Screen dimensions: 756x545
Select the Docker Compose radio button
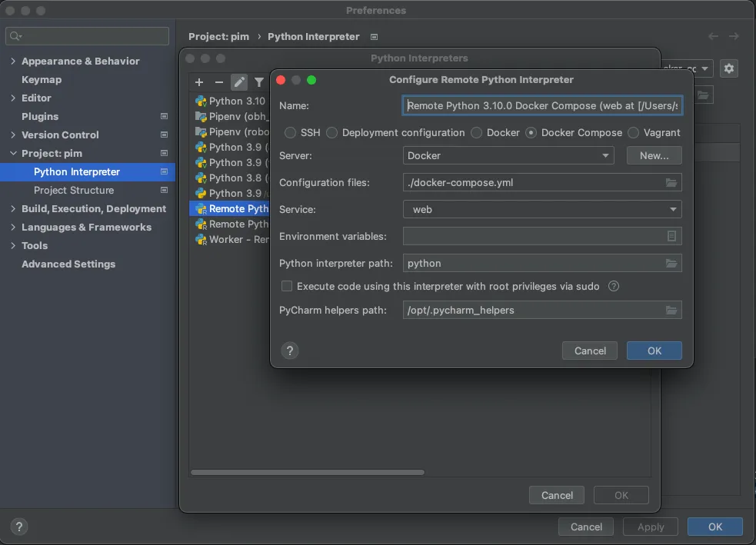tap(531, 132)
